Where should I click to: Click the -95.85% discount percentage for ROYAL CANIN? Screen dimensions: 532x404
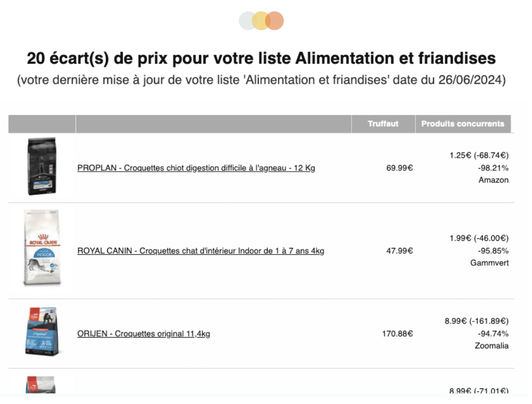click(x=493, y=251)
